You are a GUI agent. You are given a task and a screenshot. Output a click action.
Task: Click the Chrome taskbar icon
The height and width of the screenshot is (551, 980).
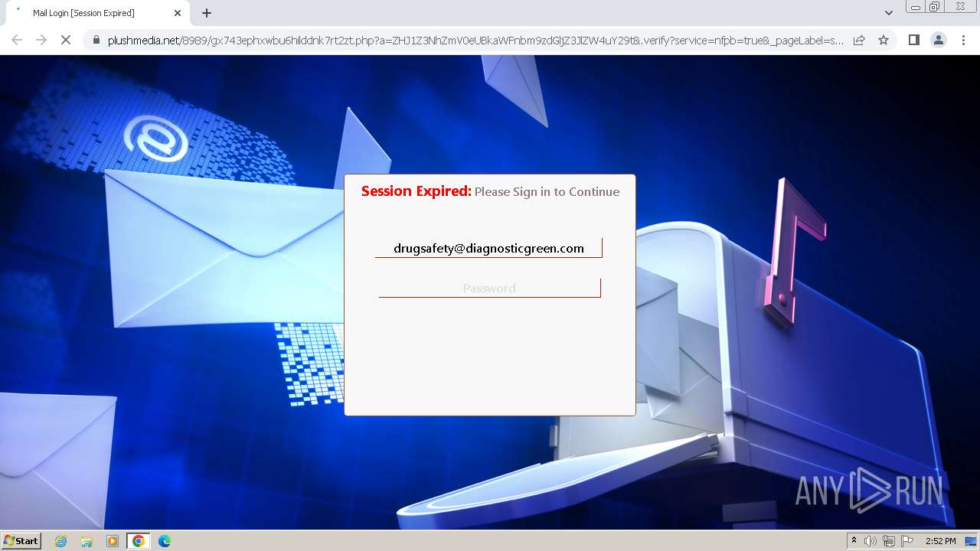click(x=139, y=541)
